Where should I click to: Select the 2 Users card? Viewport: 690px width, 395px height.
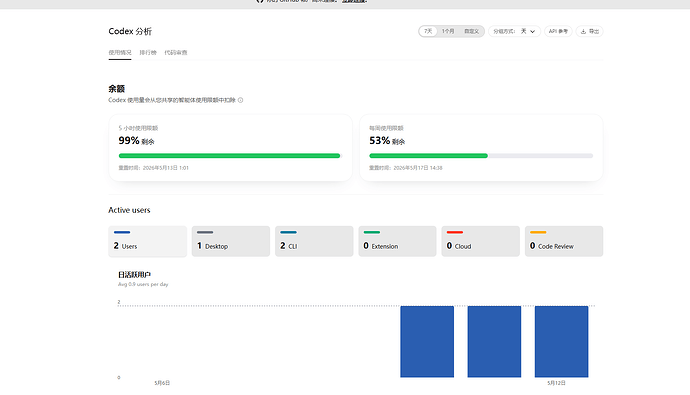(x=147, y=241)
